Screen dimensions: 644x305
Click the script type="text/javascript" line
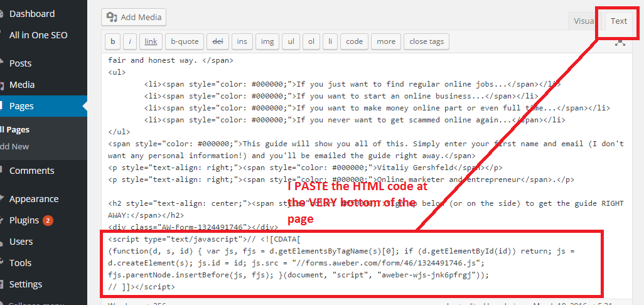click(x=205, y=239)
